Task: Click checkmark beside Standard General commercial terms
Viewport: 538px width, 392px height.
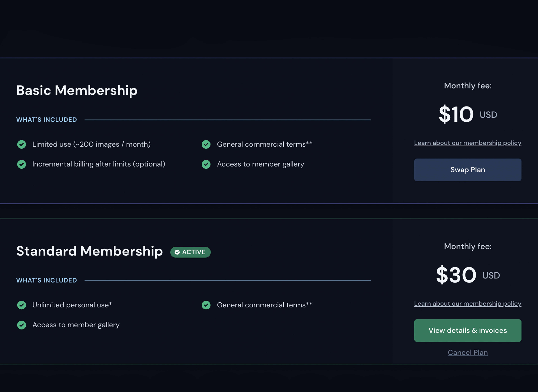Action: coord(206,305)
